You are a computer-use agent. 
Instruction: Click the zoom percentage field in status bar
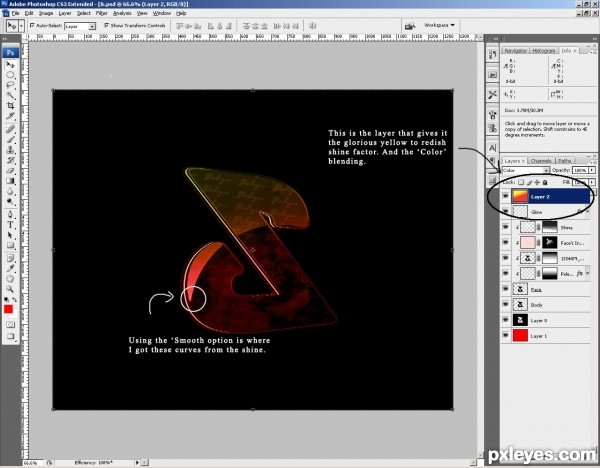pos(33,463)
